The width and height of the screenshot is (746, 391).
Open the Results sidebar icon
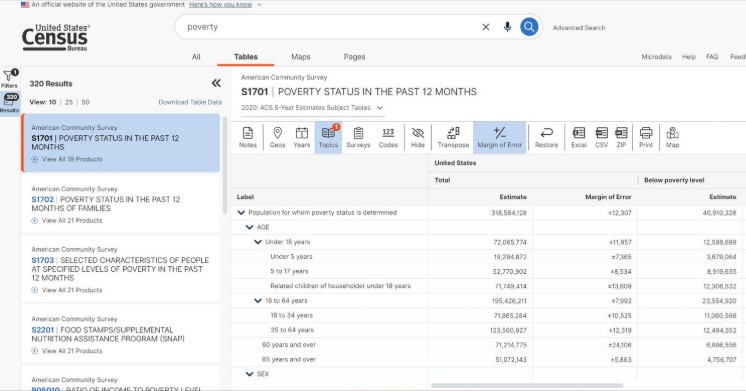[x=10, y=103]
